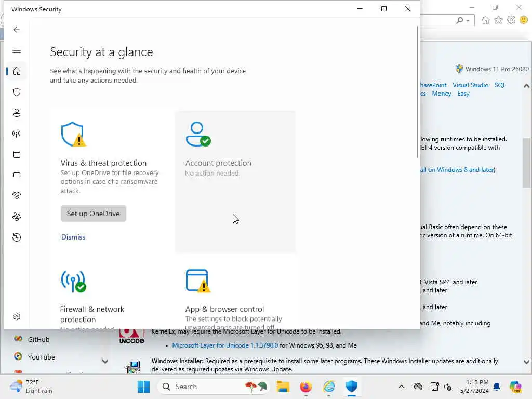The image size is (532, 399).
Task: Open Device security laptop sidebar icon
Action: pos(16,175)
